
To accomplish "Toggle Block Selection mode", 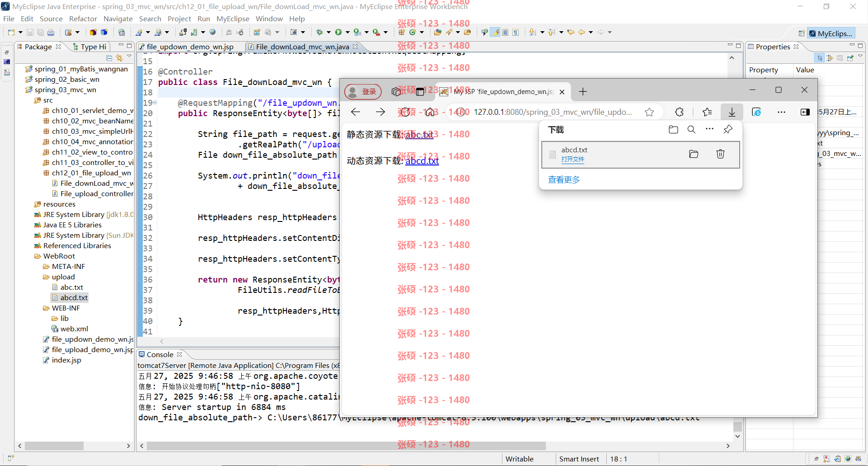I will [x=505, y=32].
